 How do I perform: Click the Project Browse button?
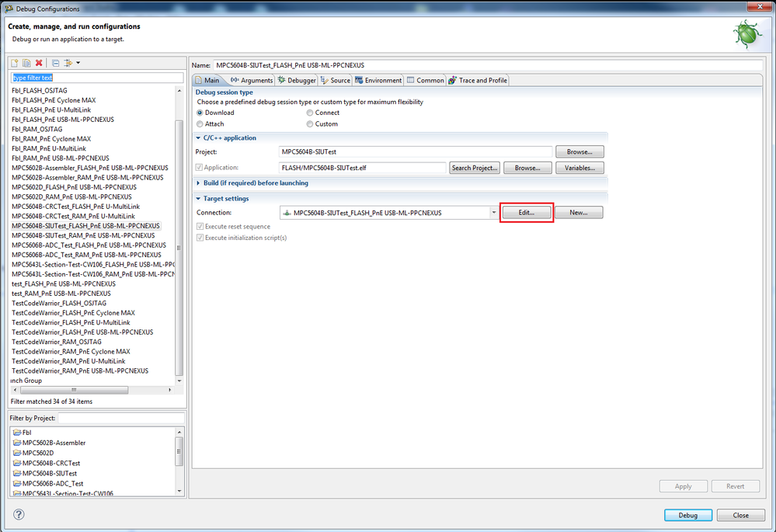(579, 152)
